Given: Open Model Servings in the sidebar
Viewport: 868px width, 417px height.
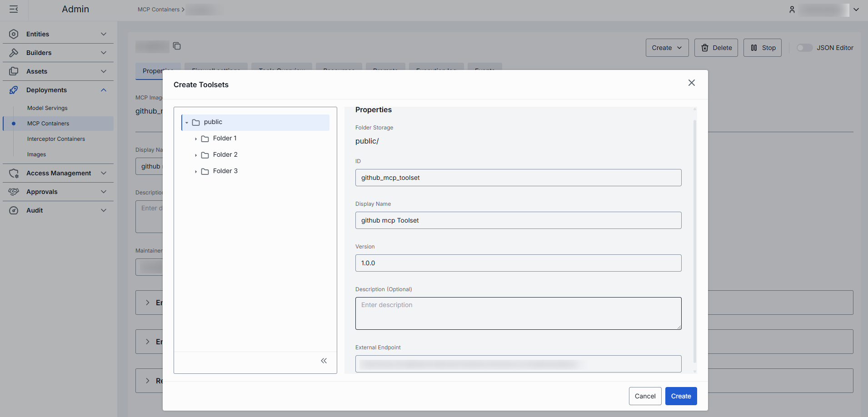Looking at the screenshot, I should [47, 108].
